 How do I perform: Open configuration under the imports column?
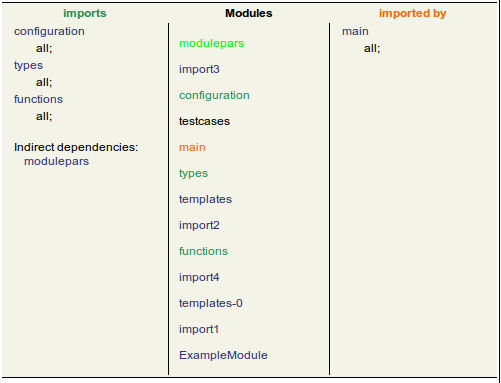coord(49,31)
